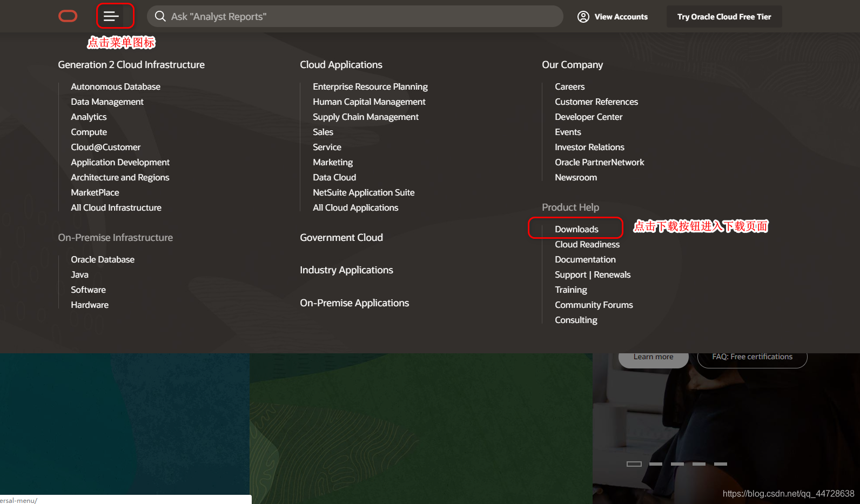Click the View Accounts user icon
860x504 pixels.
(583, 17)
